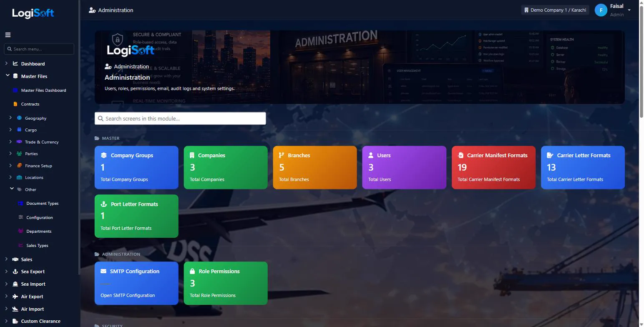Click the Finance Setup coins icon
This screenshot has width=644, height=327.
point(19,166)
